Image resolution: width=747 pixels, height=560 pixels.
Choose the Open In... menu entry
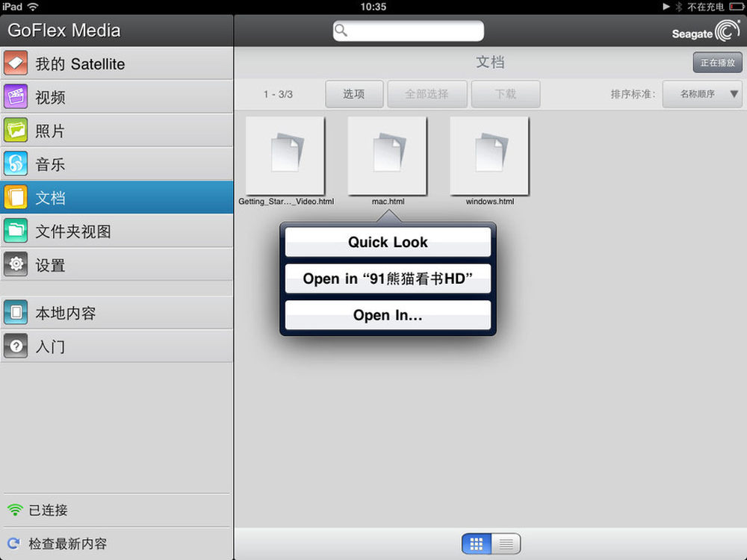[388, 315]
